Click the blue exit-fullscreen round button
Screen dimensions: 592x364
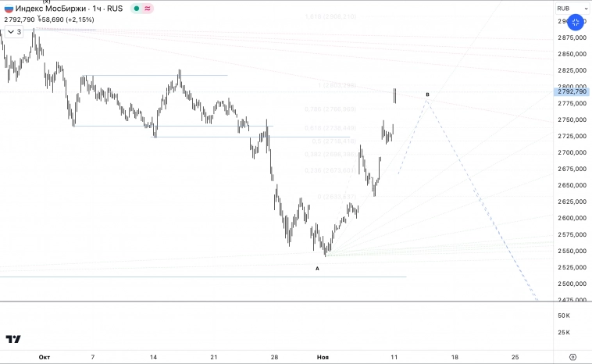(576, 23)
